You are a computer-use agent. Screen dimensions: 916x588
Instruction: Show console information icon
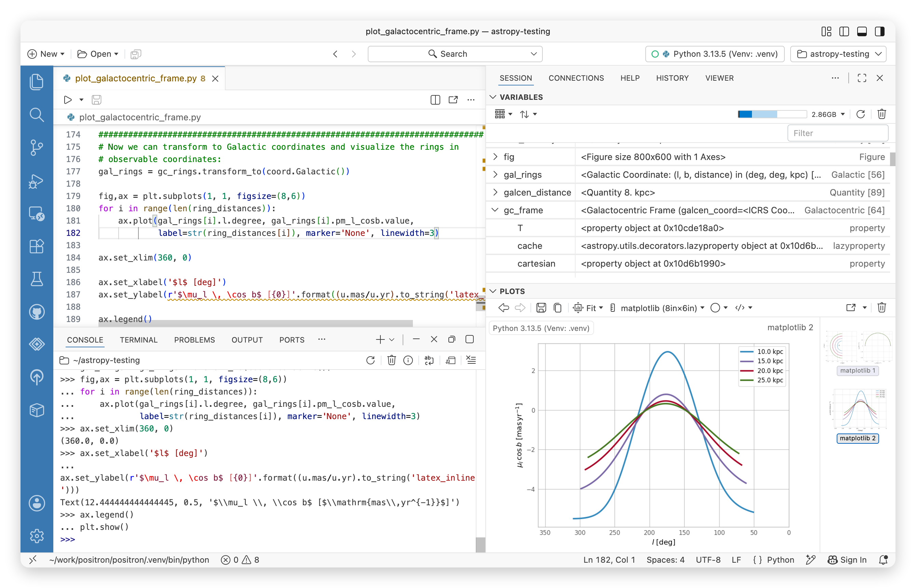point(408,360)
